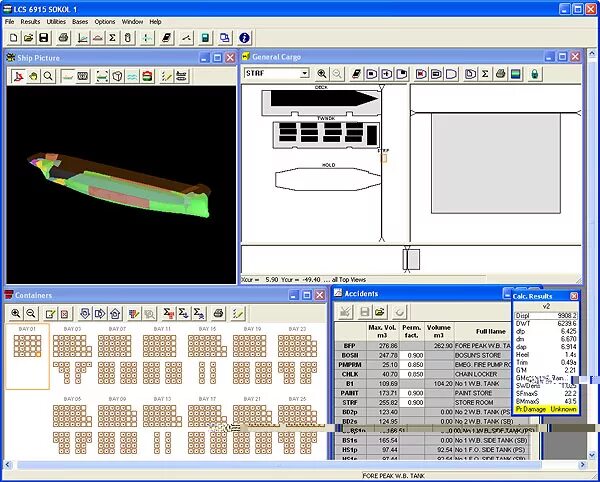Click the print icon in General Cargo
600x482 pixels.
click(x=501, y=74)
